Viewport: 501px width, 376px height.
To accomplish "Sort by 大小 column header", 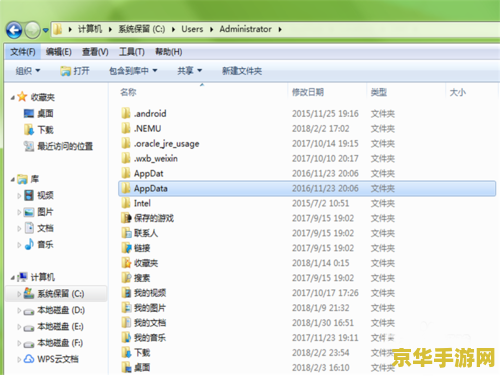I will click(x=458, y=92).
